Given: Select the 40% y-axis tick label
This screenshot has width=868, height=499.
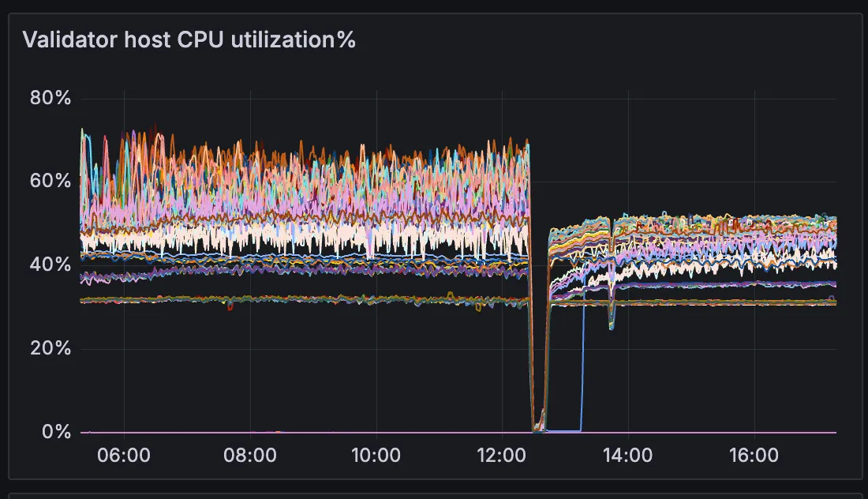Looking at the screenshot, I should pyautogui.click(x=51, y=265).
